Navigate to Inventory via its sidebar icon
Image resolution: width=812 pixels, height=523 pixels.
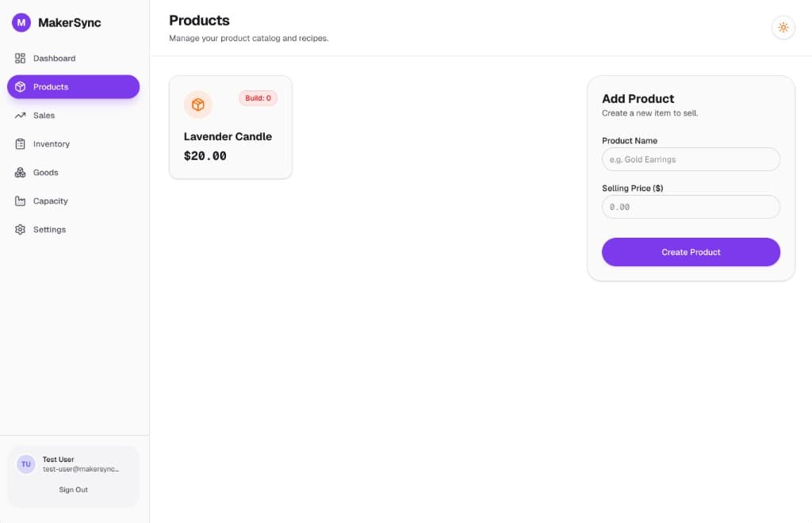coord(20,143)
